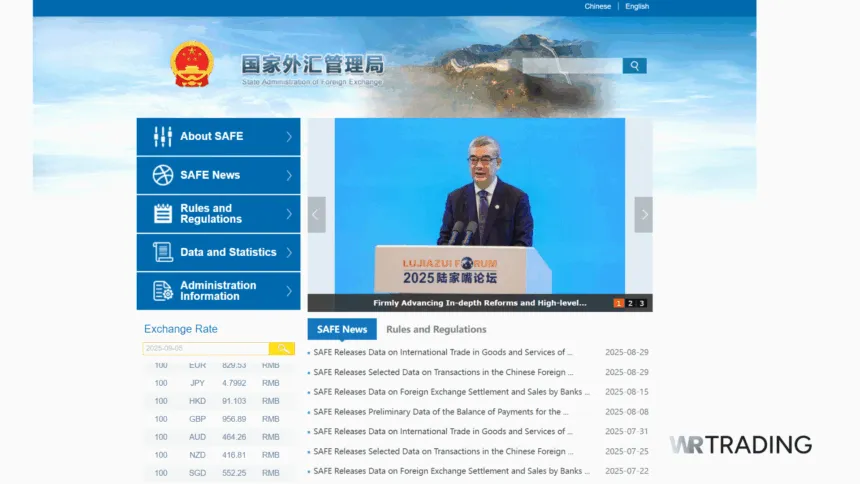This screenshot has height=484, width=860.
Task: Click the Administration Information icon
Action: tap(162, 291)
